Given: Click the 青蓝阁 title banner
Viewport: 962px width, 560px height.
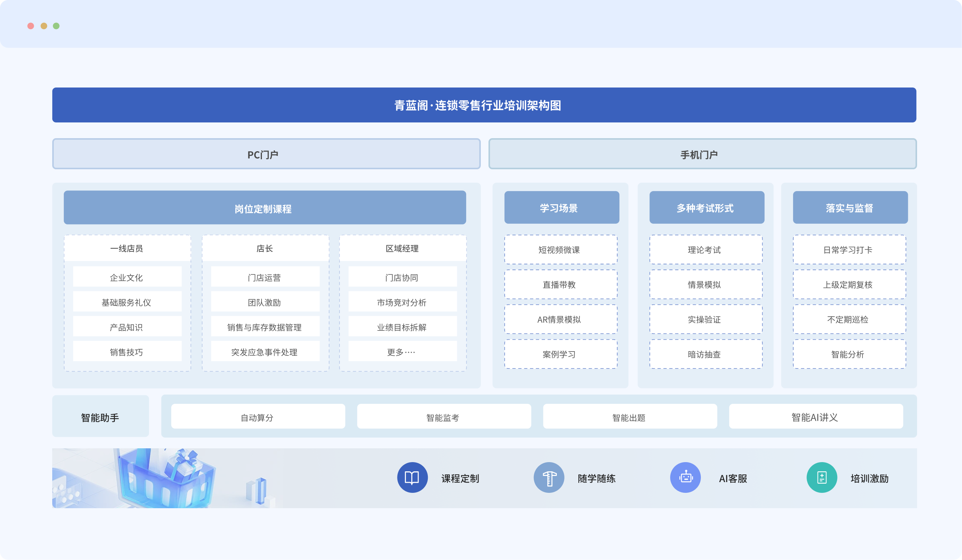Looking at the screenshot, I should pos(484,105).
